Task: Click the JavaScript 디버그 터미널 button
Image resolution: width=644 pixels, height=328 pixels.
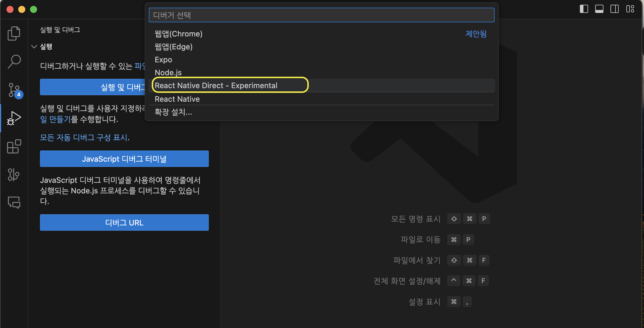Action: tap(124, 159)
